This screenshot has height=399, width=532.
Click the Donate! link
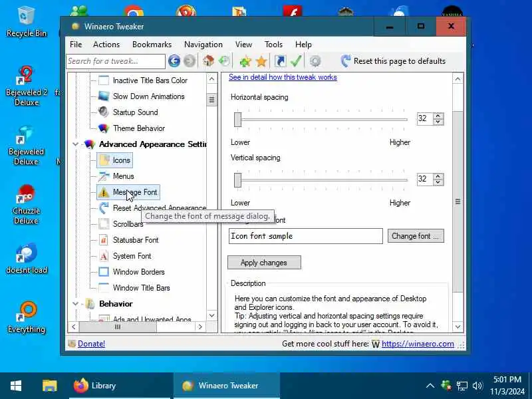click(x=91, y=344)
